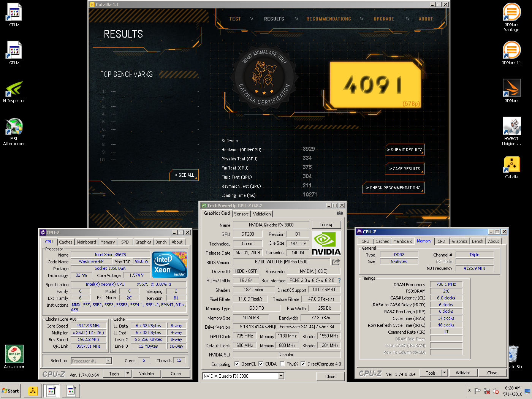Viewport: 532px width, 399px height.
Task: Switch to Sensors tab in GPU-Z
Action: pyautogui.click(x=241, y=214)
